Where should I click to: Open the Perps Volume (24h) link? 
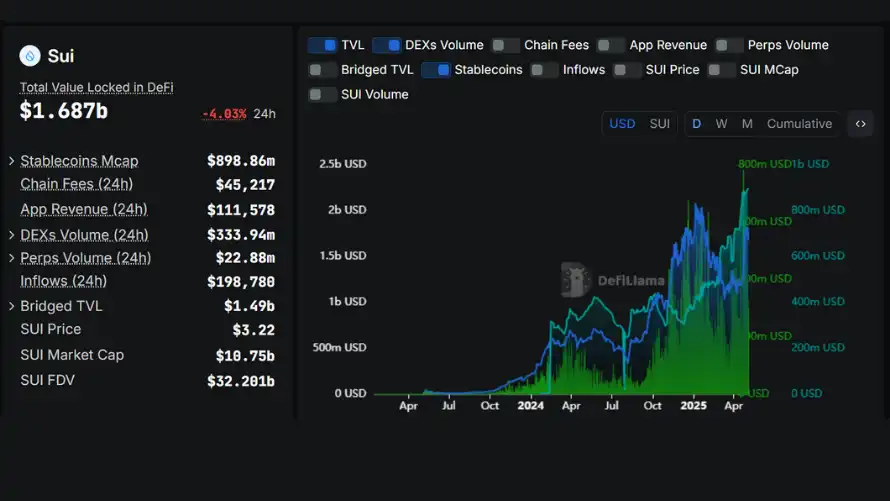[x=86, y=258]
